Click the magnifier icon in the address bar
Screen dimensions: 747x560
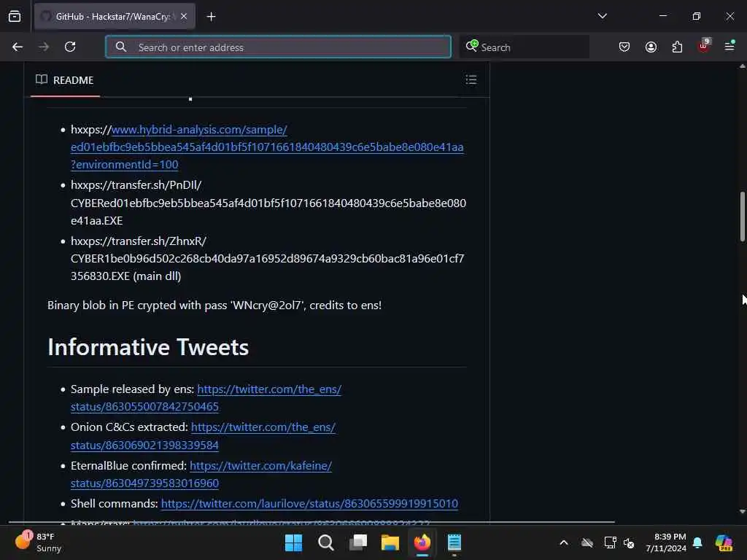coord(121,47)
